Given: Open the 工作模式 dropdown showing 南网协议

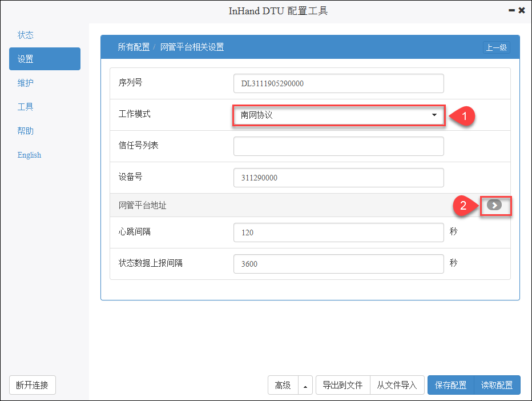Looking at the screenshot, I should [x=338, y=115].
